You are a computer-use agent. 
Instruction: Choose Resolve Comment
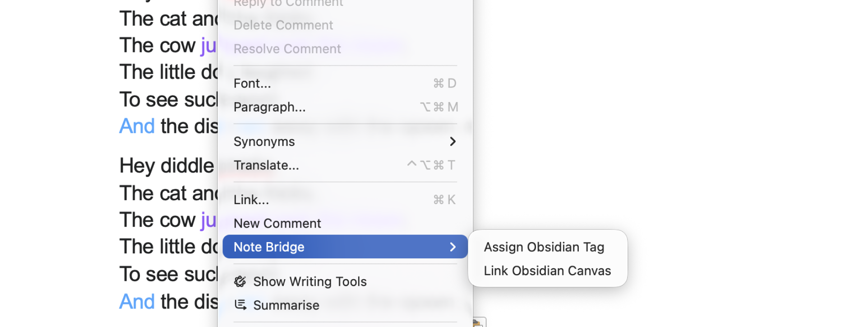pyautogui.click(x=287, y=48)
